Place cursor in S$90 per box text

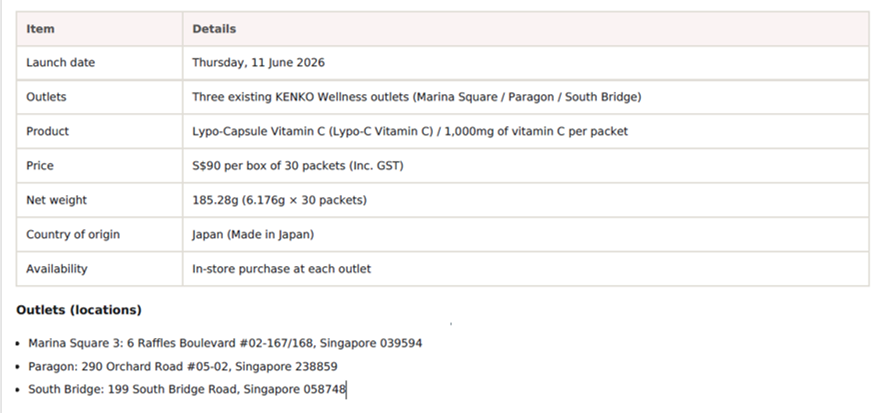tap(298, 166)
